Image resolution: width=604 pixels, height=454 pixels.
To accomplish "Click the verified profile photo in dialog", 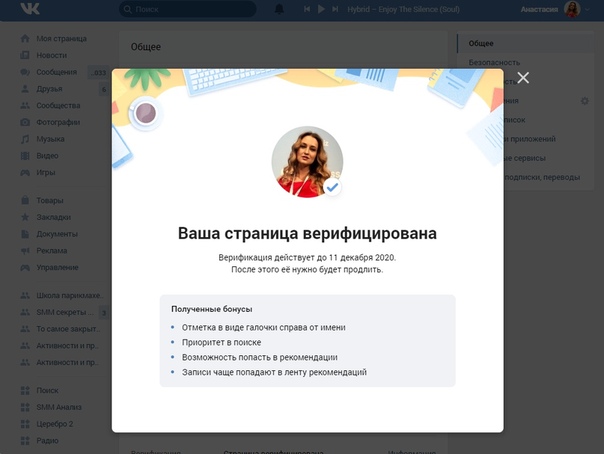I will [x=307, y=162].
